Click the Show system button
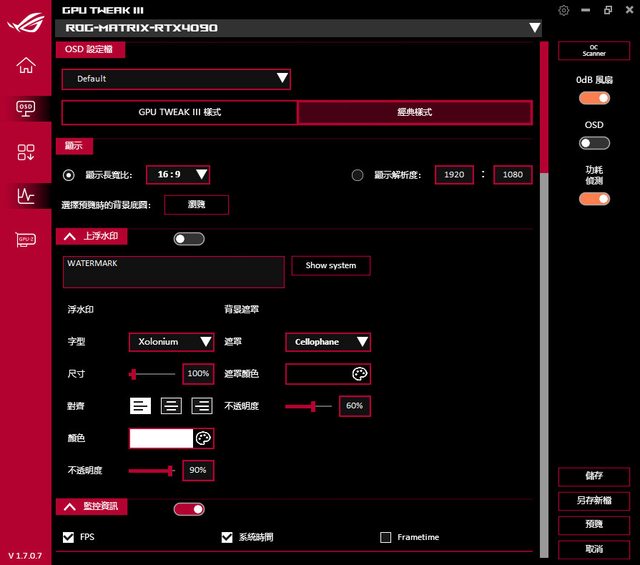 331,265
